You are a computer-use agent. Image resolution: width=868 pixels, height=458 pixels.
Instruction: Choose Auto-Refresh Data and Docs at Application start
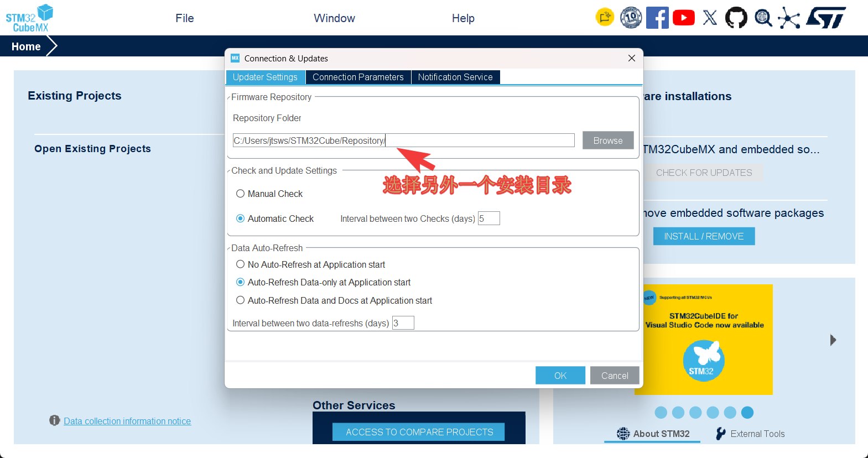(x=240, y=300)
